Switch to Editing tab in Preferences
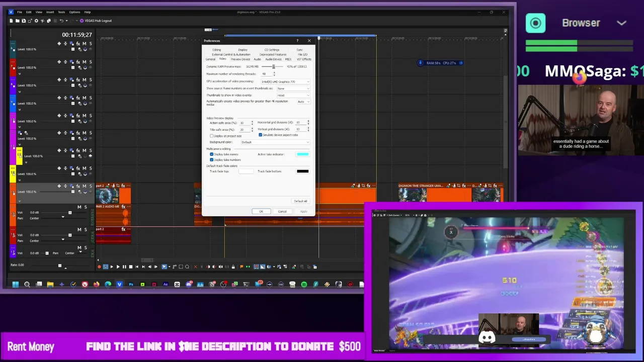Viewport: 644px width, 362px height. 216,50
